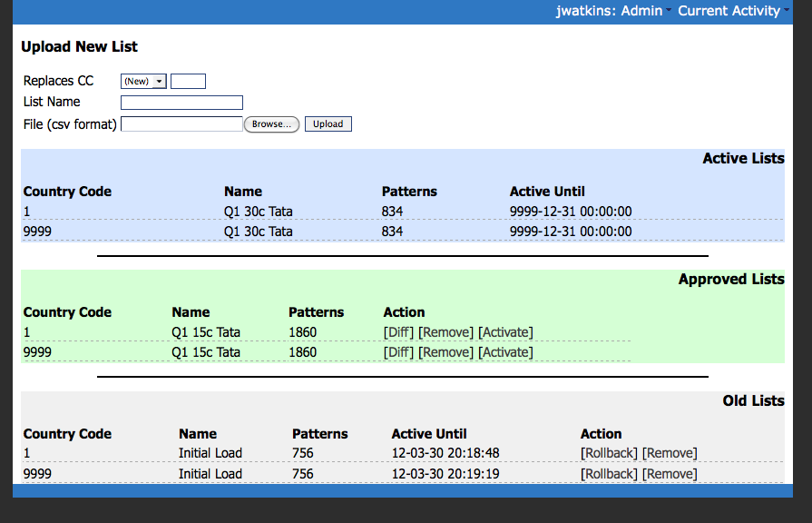Remove old Initial Load for country code 1
The width and height of the screenshot is (812, 523).
[x=670, y=453]
